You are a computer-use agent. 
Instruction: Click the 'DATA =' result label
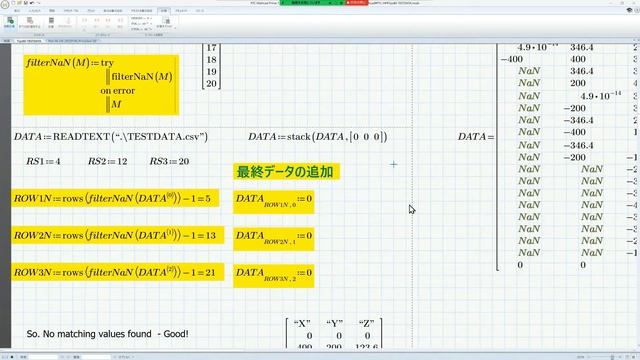coord(476,137)
